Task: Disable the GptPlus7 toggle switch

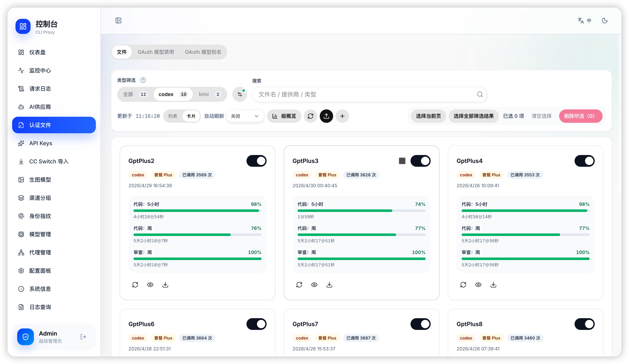Action: 420,324
